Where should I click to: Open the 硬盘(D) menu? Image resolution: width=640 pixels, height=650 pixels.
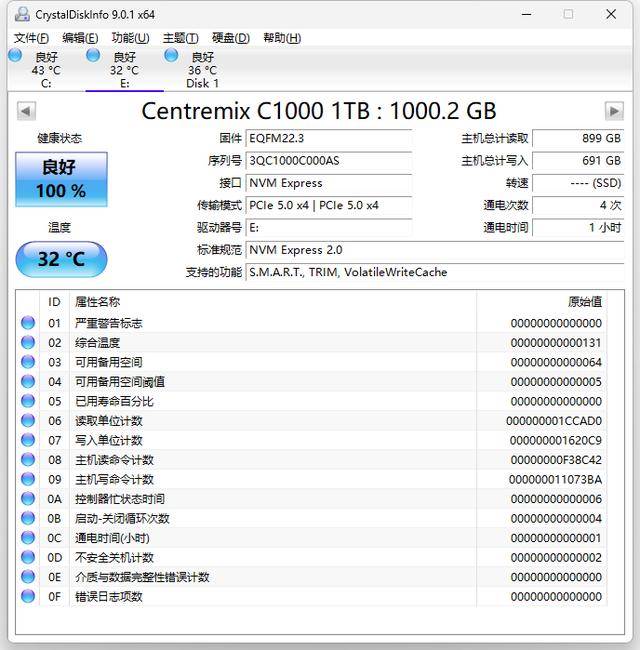(x=230, y=38)
